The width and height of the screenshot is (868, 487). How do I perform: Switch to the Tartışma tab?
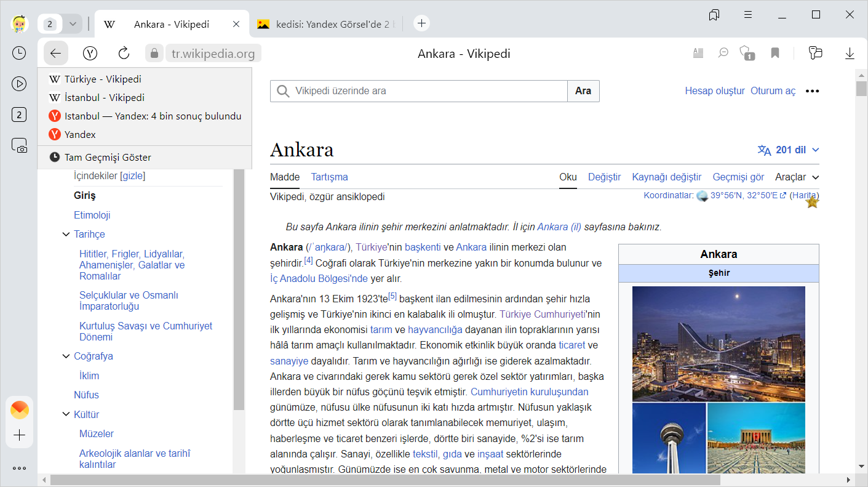[329, 177]
